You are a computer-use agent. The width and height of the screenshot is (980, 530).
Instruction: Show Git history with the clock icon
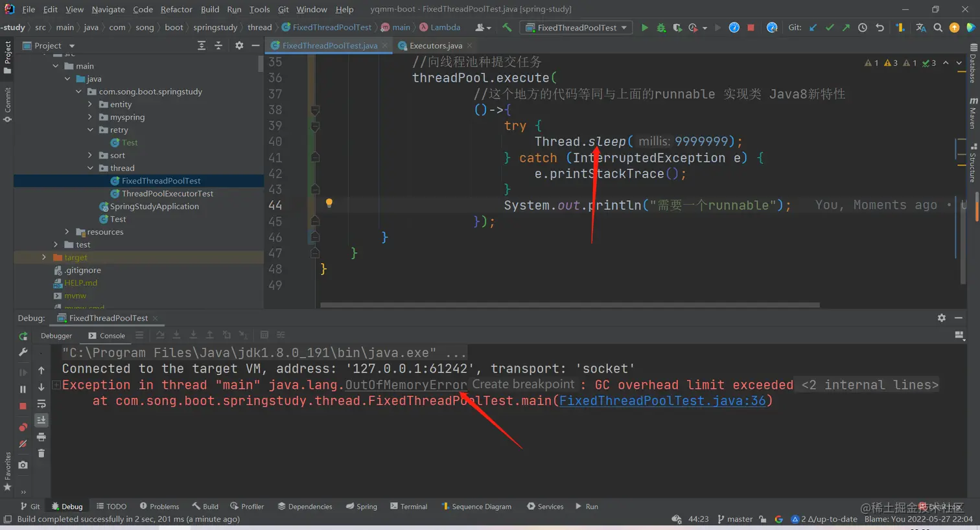point(863,28)
